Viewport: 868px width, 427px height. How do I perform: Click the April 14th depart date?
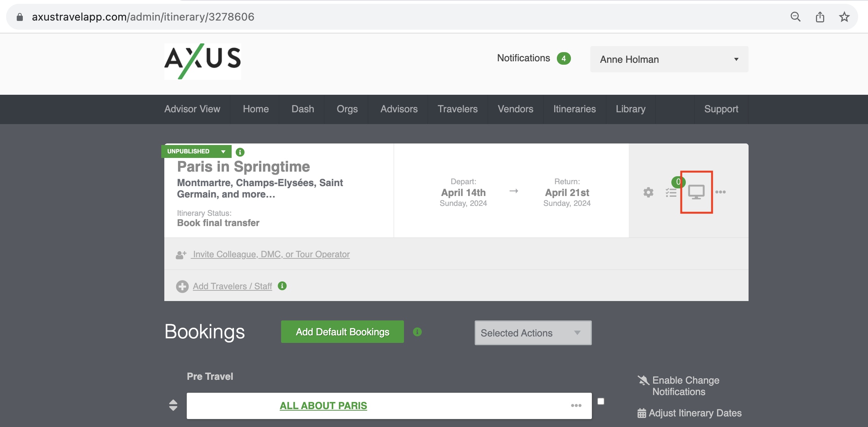click(463, 193)
